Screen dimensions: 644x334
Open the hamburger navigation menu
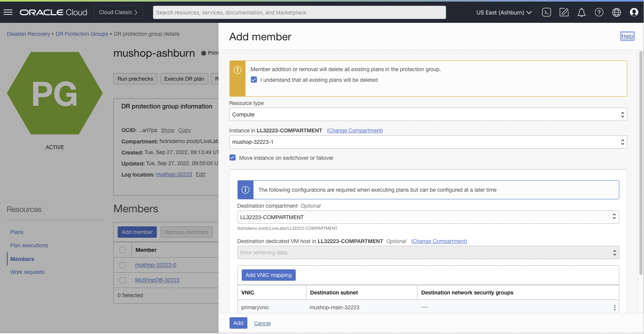[8, 12]
